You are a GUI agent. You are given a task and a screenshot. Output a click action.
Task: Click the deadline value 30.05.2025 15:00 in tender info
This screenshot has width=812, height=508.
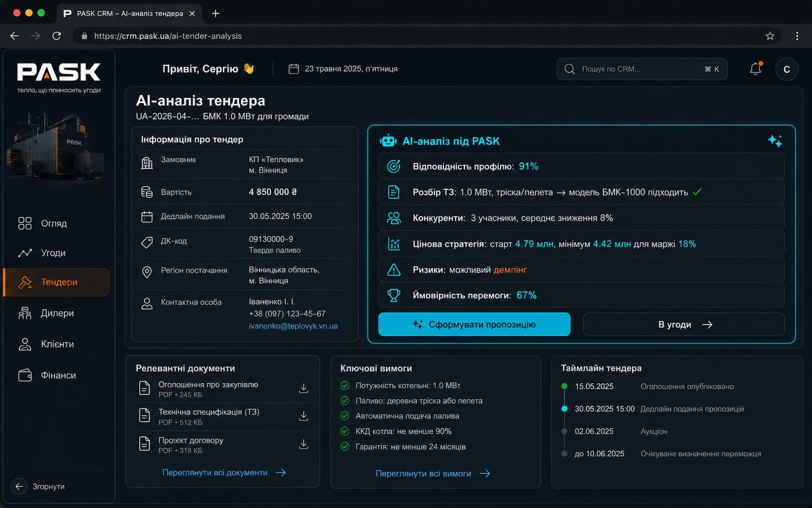tap(280, 216)
